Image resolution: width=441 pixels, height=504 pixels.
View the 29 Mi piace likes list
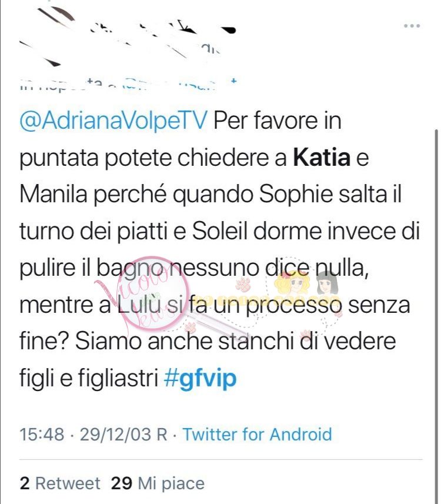(x=158, y=483)
